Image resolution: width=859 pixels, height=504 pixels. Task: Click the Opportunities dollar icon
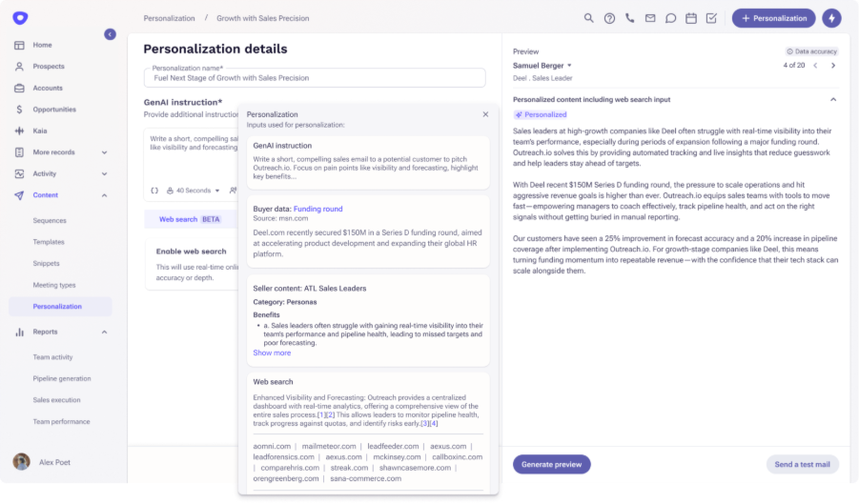(x=19, y=110)
